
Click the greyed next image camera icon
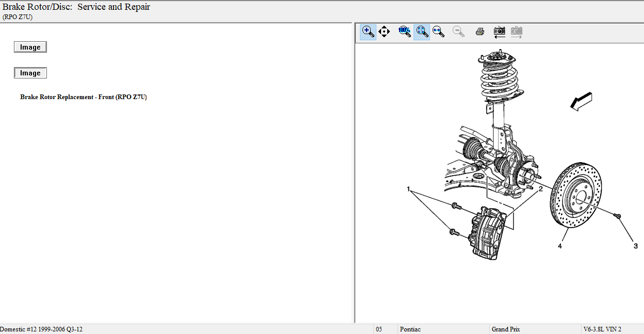point(516,32)
